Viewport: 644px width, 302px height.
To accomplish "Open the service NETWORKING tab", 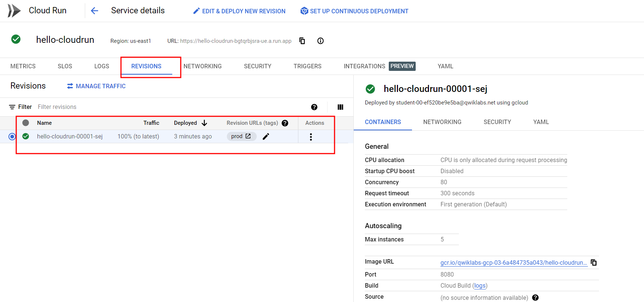I will (x=202, y=66).
